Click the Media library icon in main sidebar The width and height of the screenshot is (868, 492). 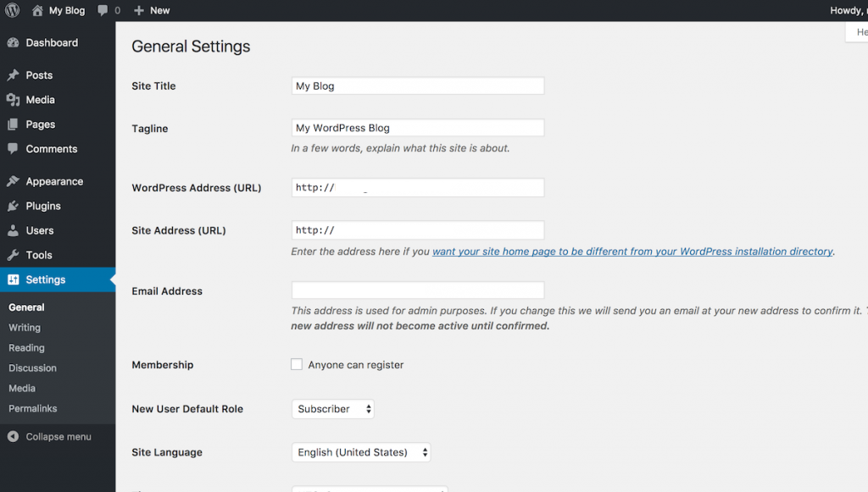pyautogui.click(x=14, y=100)
